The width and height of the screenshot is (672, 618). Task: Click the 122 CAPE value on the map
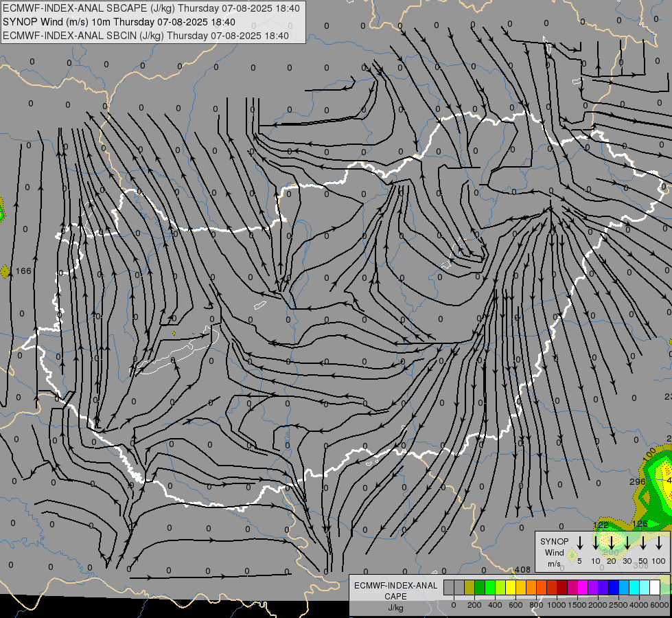[601, 525]
